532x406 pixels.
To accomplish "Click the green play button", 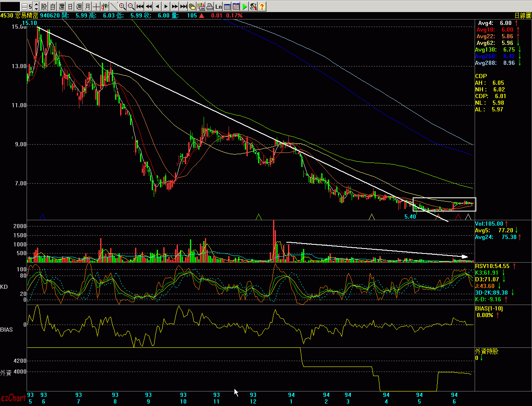I will click(x=245, y=7).
